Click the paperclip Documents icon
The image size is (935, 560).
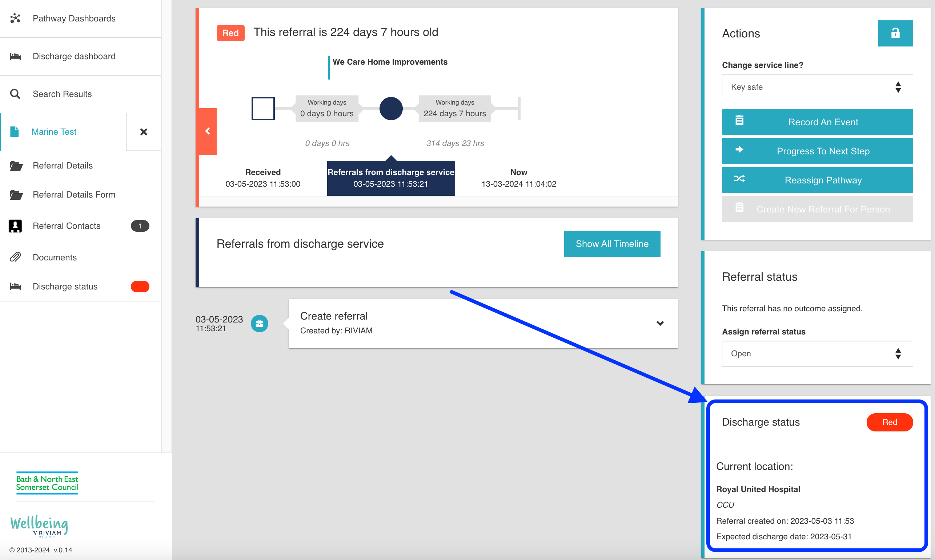click(15, 257)
